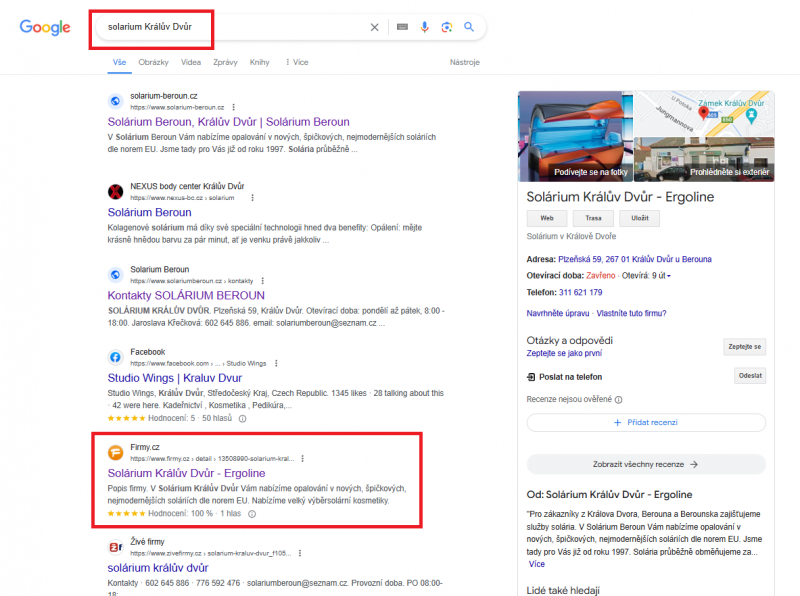This screenshot has width=800, height=596.
Task: Switch to the Zprávy tab
Action: click(x=226, y=62)
